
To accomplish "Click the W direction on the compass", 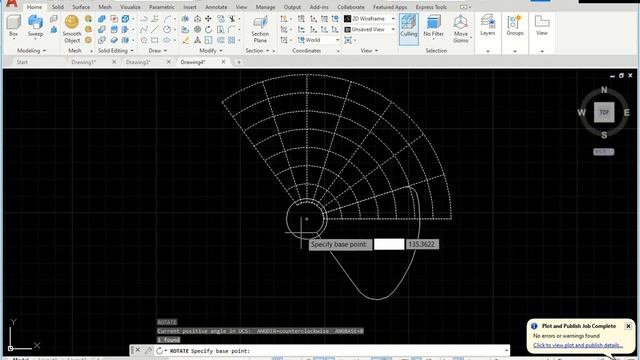I will pos(582,112).
